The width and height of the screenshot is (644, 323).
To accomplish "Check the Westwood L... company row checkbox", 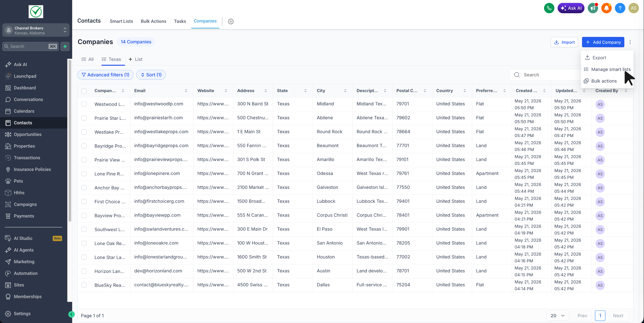I will tap(84, 104).
